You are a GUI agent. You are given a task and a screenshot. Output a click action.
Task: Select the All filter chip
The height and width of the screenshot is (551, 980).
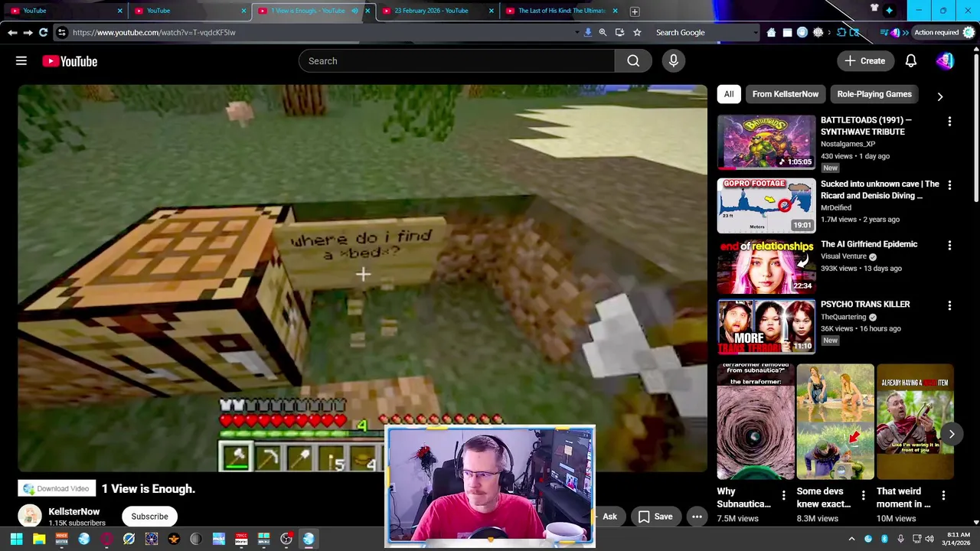click(729, 94)
